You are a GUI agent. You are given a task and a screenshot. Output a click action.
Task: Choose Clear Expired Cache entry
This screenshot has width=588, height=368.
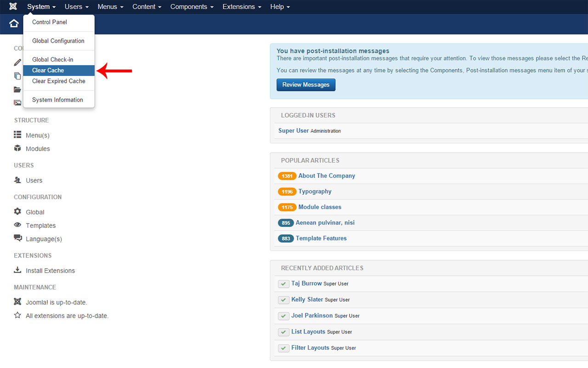pyautogui.click(x=59, y=81)
